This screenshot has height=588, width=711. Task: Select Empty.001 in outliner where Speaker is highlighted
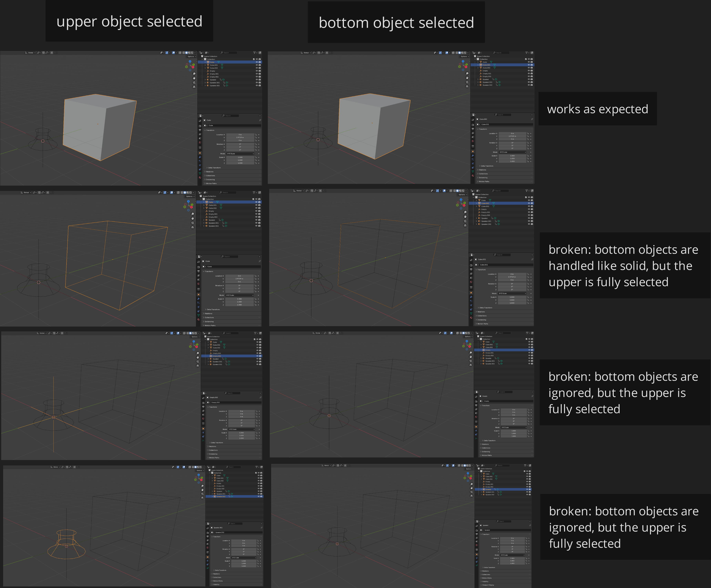pyautogui.click(x=489, y=484)
